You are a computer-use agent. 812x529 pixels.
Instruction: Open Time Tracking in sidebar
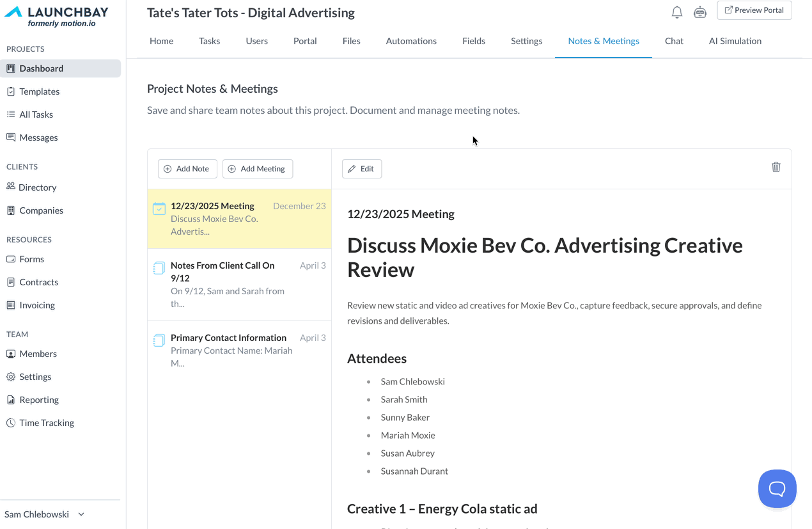(x=47, y=423)
